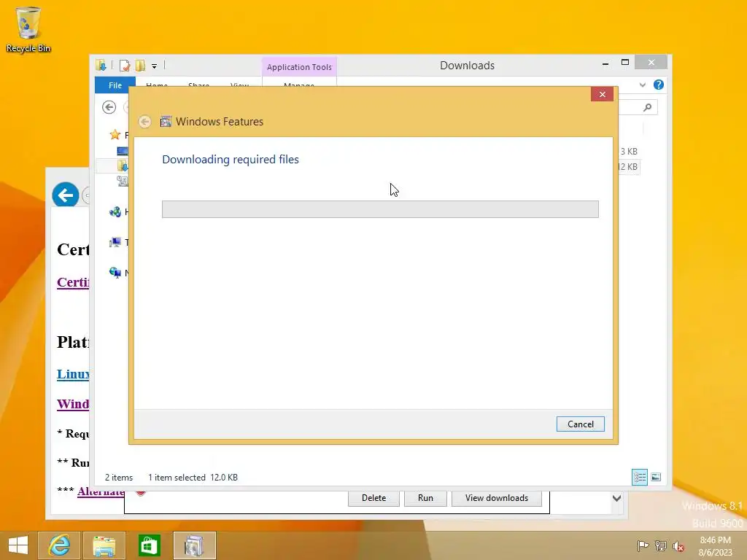Select the Recent places icon in navigation pane
The image size is (747, 560).
tap(123, 181)
